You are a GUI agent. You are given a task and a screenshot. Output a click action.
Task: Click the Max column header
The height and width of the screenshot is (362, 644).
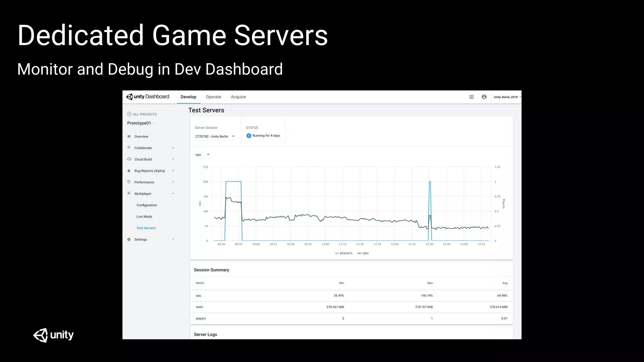click(x=430, y=283)
